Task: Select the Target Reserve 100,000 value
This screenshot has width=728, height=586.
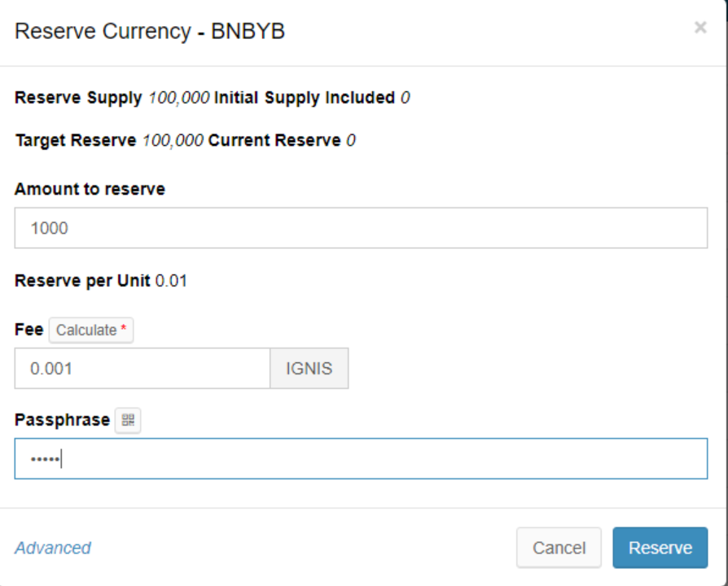Action: tap(173, 140)
